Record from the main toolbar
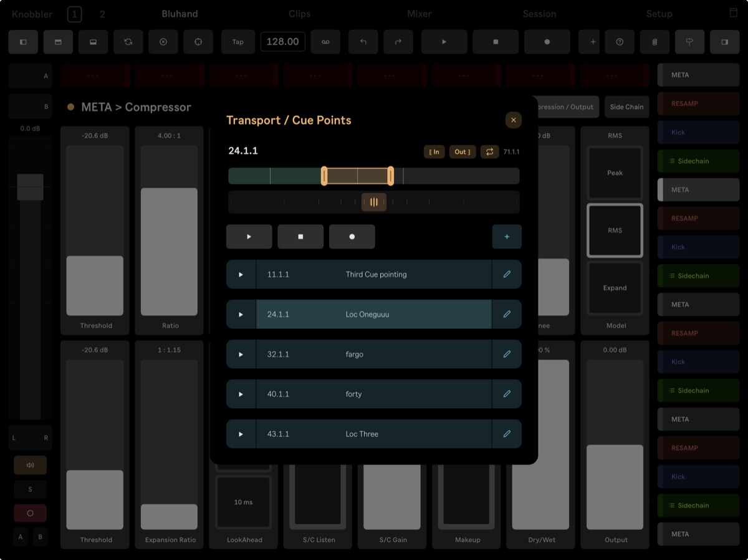 pos(547,42)
